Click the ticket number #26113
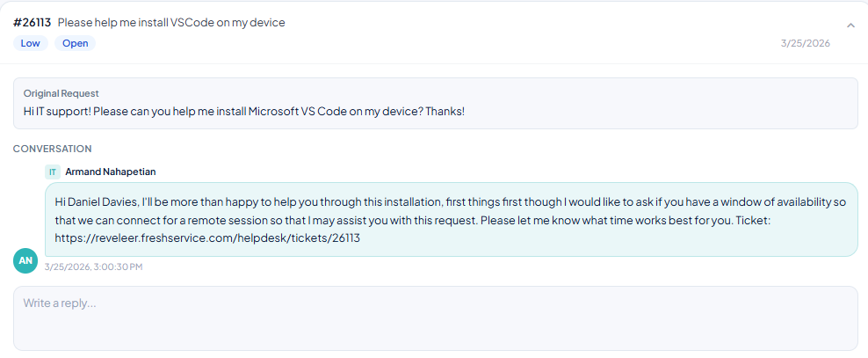This screenshot has width=868, height=358. [33, 23]
